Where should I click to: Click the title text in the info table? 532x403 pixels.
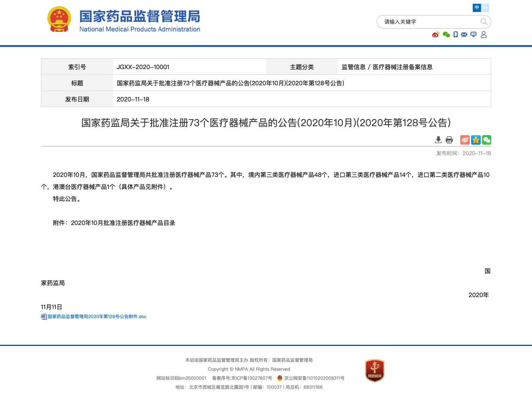pyautogui.click(x=230, y=83)
